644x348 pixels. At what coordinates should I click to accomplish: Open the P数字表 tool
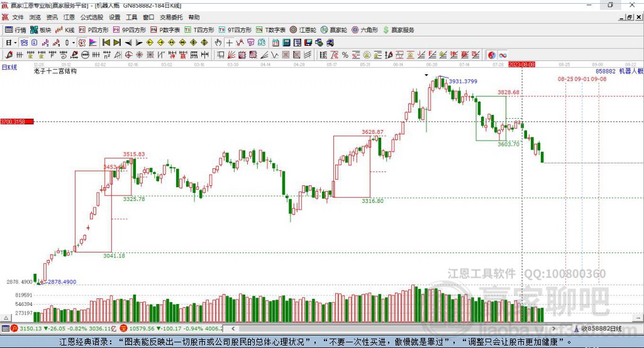pyautogui.click(x=165, y=30)
